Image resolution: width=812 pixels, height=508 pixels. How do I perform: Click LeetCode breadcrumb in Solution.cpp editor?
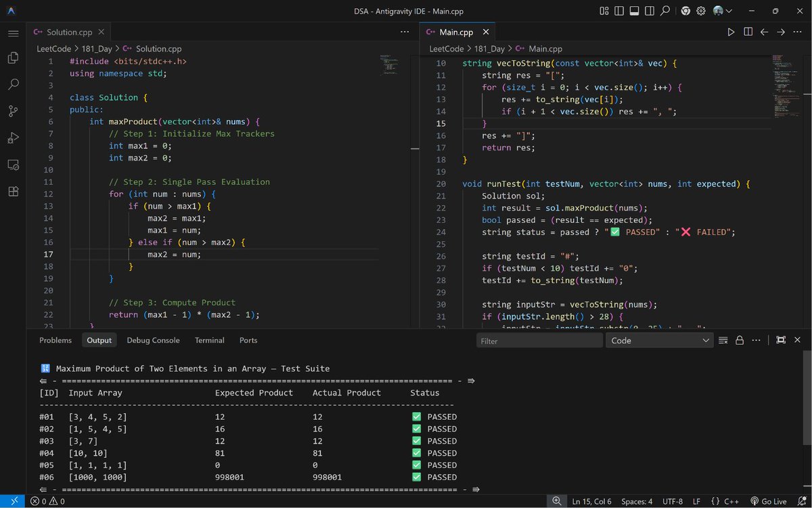coord(54,49)
